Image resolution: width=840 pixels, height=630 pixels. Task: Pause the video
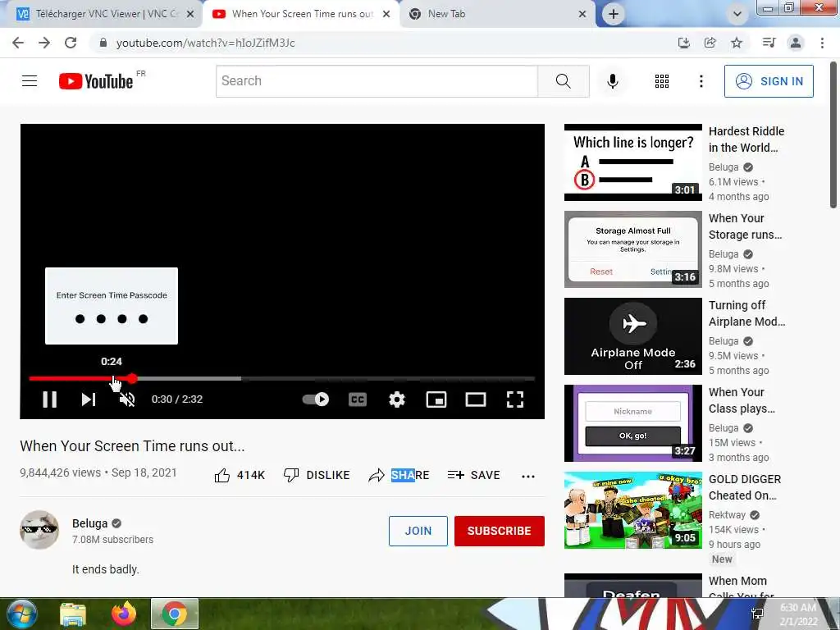50,399
